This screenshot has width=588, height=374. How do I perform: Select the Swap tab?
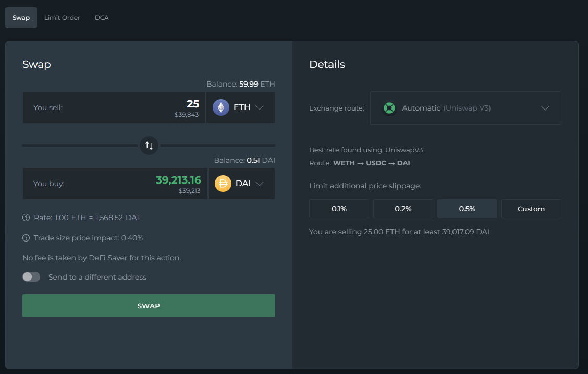tap(21, 18)
